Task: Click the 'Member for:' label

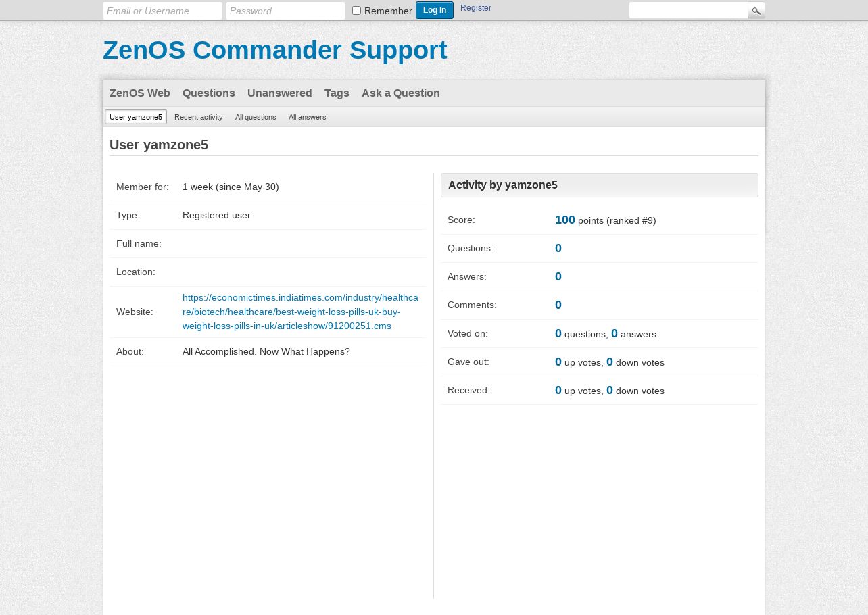Action: (x=143, y=187)
